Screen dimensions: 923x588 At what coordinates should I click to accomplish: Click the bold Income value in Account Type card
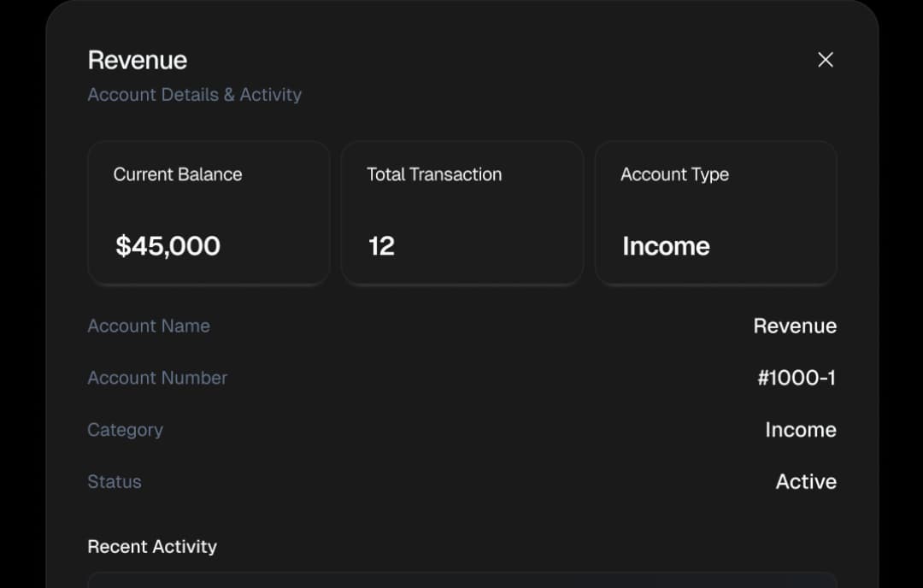666,246
